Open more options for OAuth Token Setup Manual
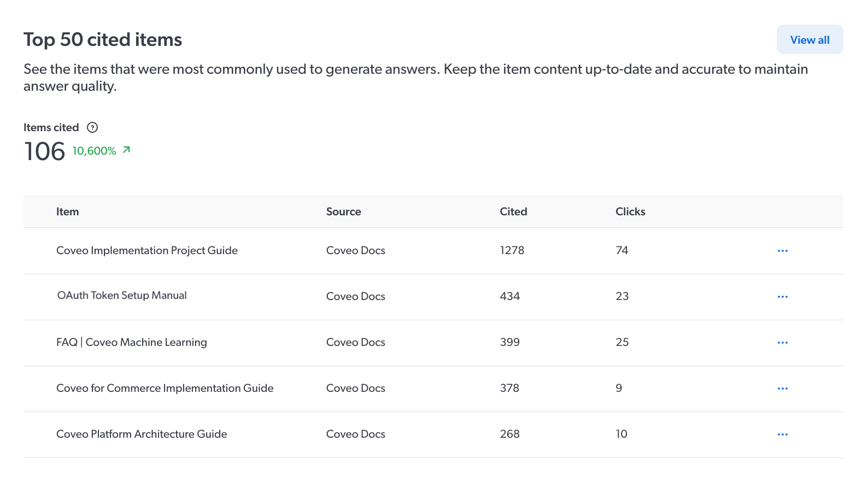This screenshot has width=868, height=482. [783, 297]
